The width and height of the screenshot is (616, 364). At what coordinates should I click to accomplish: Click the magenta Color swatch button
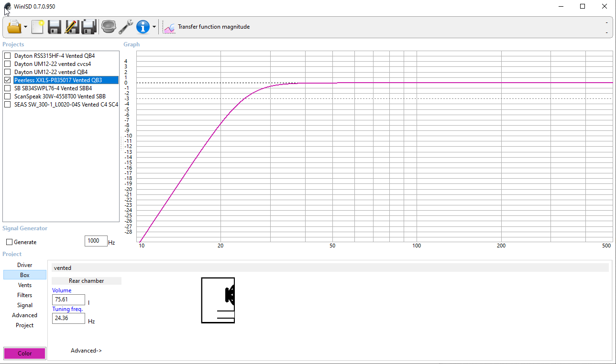pos(25,353)
